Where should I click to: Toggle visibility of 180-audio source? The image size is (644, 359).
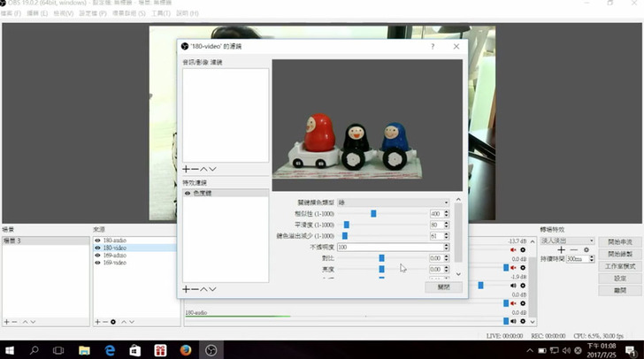point(98,241)
